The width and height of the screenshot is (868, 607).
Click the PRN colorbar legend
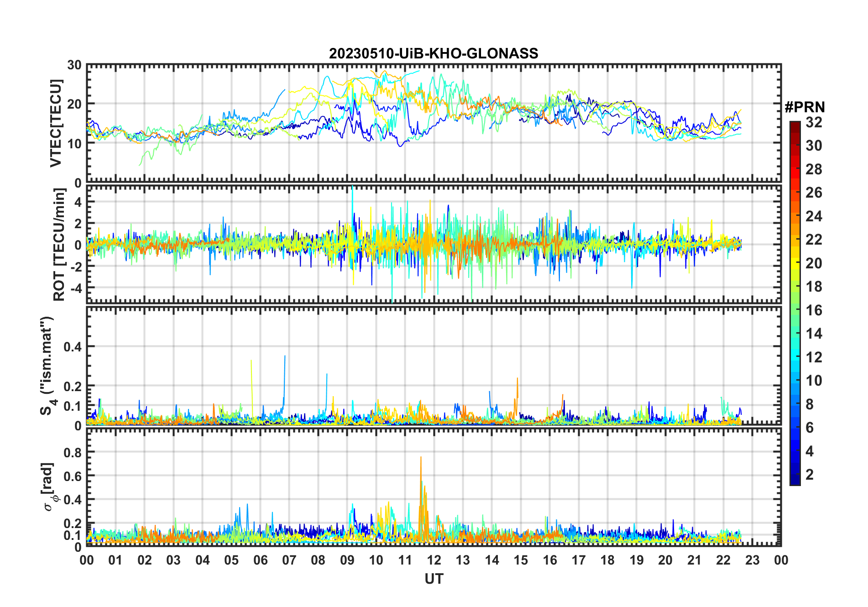(795, 303)
